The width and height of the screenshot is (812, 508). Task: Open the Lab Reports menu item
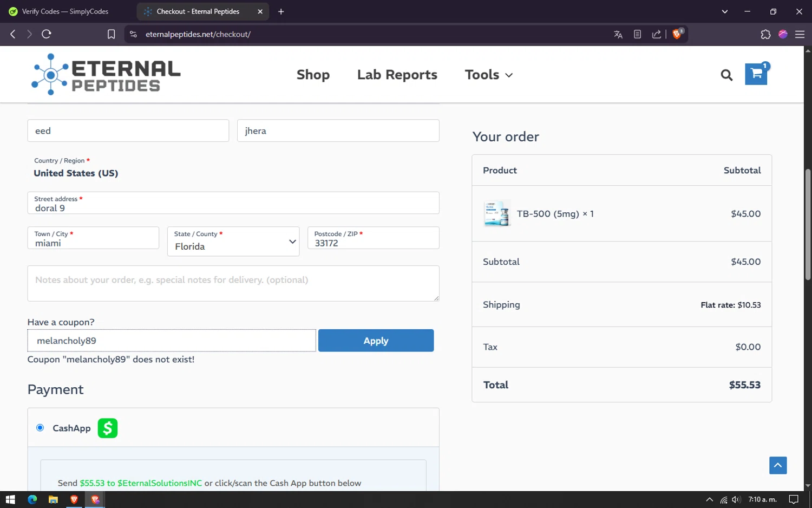(x=397, y=75)
